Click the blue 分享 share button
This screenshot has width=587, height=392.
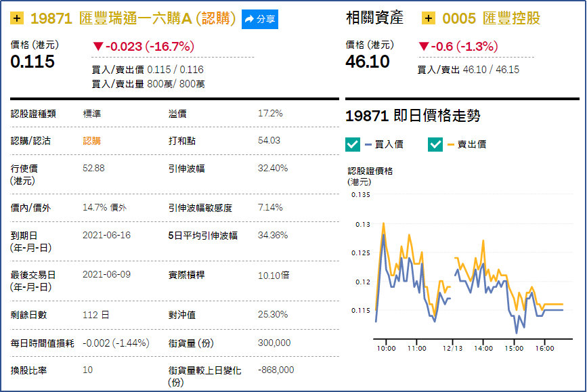[260, 19]
